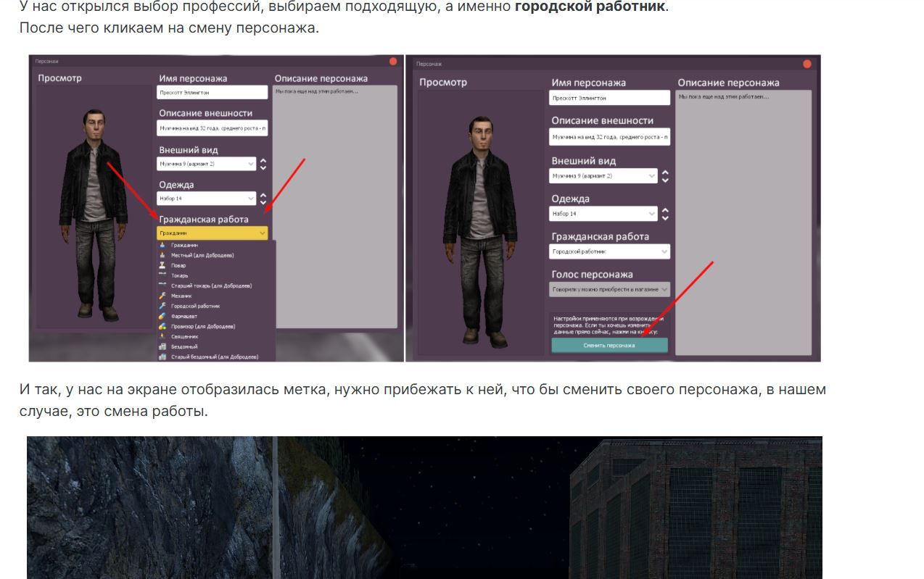Click icon beside Бездомный entry
This screenshot has width=924, height=579.
(x=162, y=346)
